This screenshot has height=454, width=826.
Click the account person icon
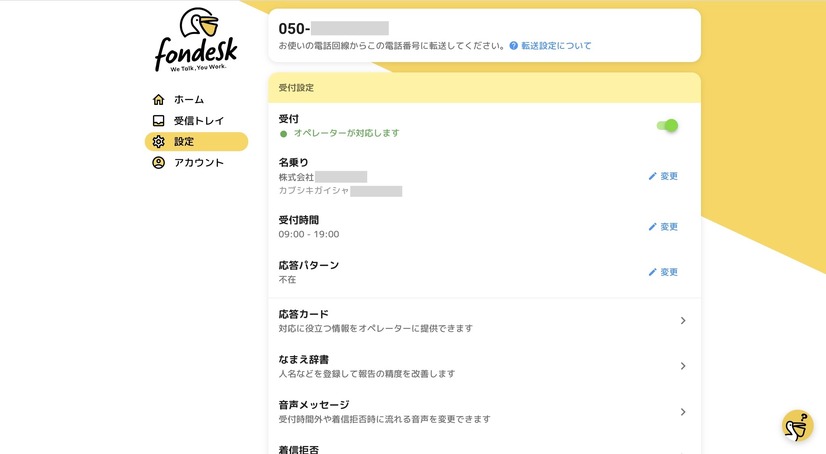click(158, 163)
